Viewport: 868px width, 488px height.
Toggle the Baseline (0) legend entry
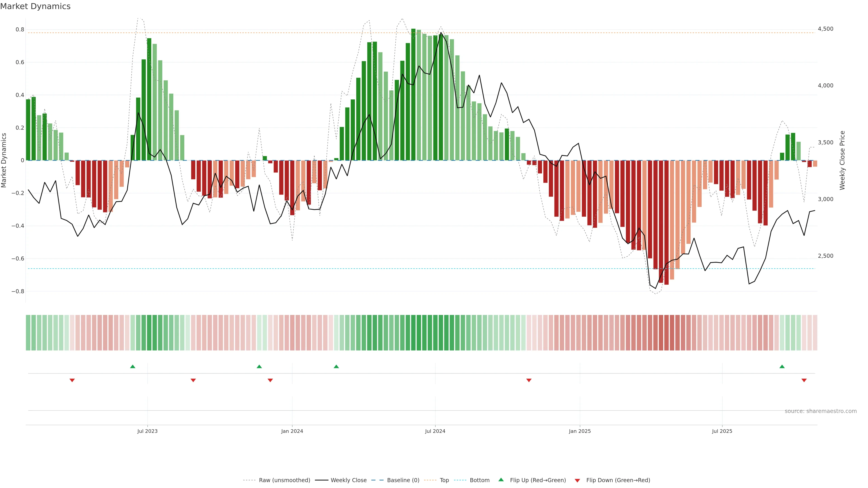(403, 480)
